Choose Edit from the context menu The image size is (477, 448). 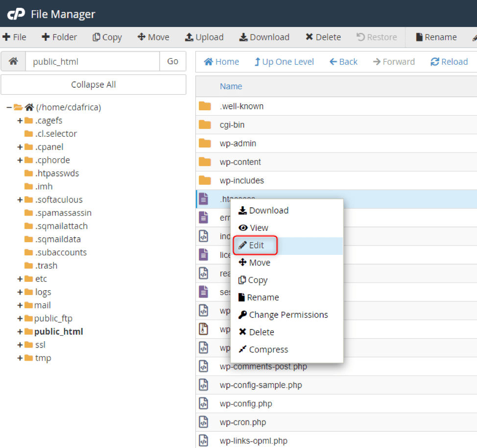[x=287, y=246]
